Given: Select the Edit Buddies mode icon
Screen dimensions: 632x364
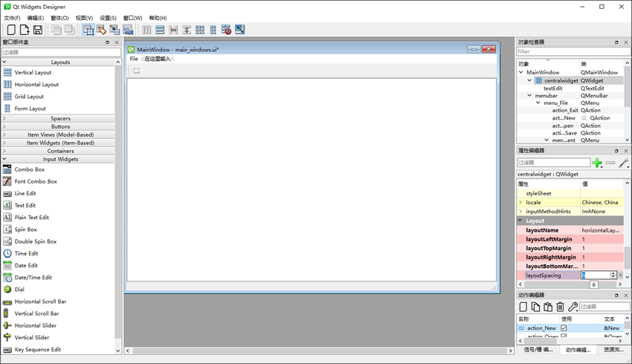Looking at the screenshot, I should point(115,30).
